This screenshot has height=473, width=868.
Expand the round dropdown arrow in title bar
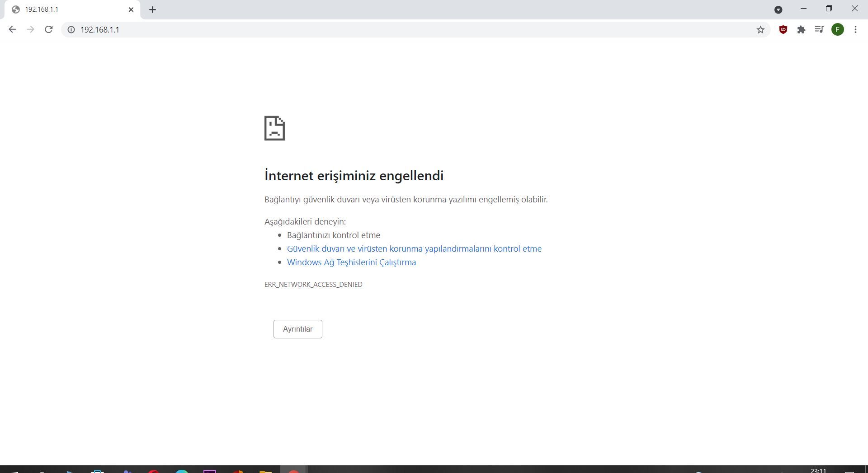[778, 9]
